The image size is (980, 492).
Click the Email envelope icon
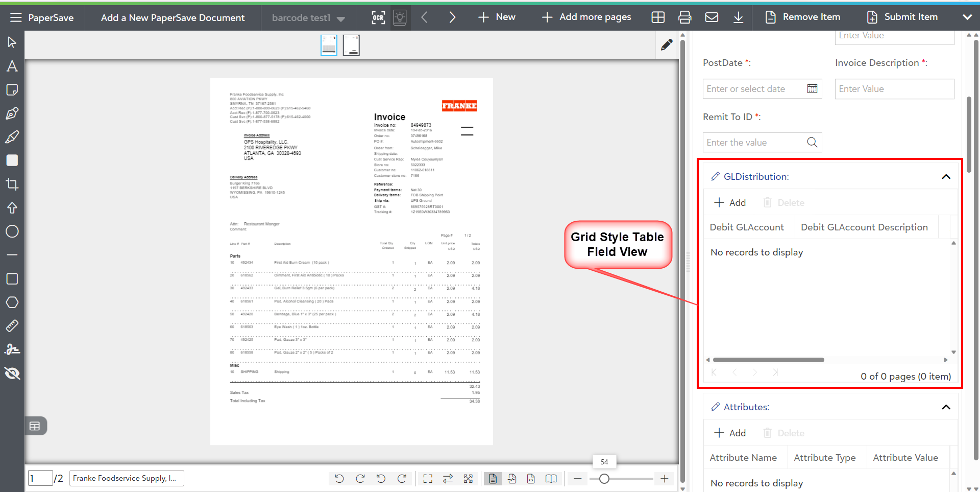pyautogui.click(x=712, y=17)
